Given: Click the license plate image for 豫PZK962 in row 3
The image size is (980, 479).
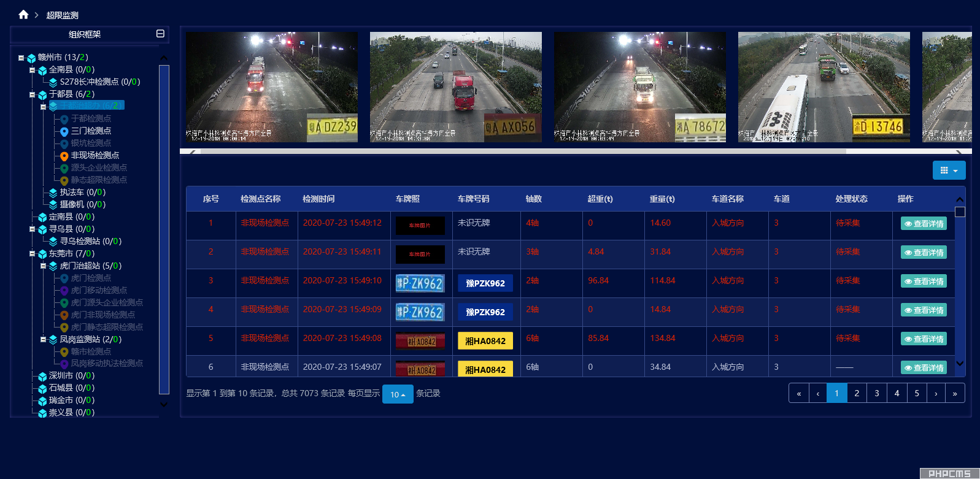Looking at the screenshot, I should pyautogui.click(x=420, y=283).
